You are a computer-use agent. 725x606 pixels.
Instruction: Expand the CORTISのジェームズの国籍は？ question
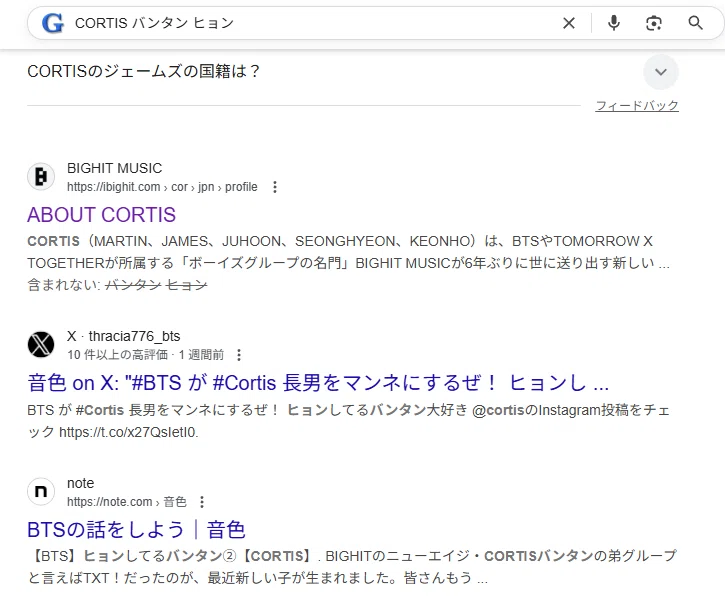[x=661, y=72]
